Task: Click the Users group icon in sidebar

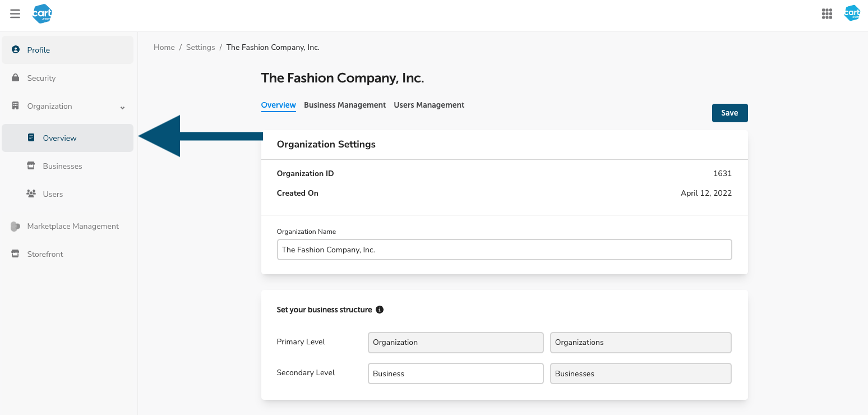Action: [x=31, y=194]
